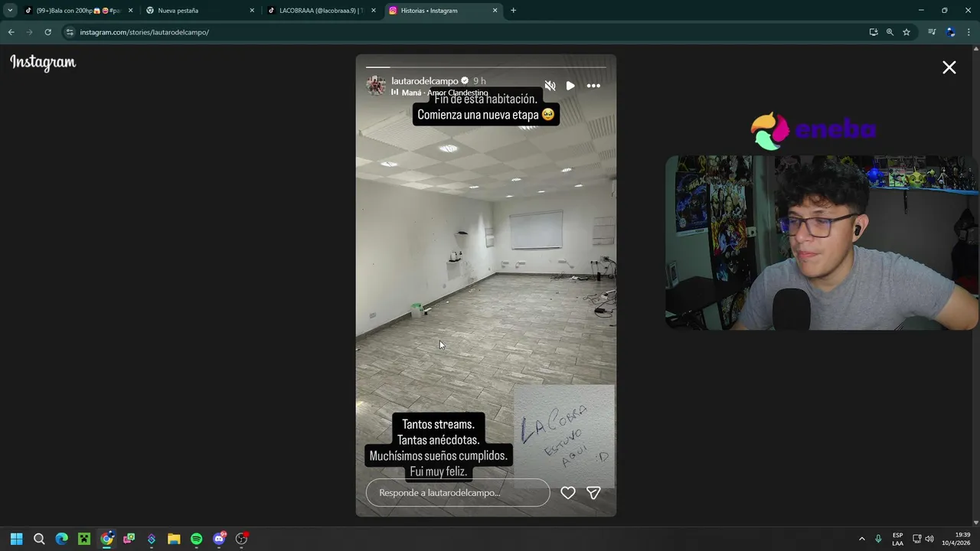Open a new browser tab with plus
Image resolution: width=980 pixels, height=551 pixels.
pyautogui.click(x=513, y=11)
